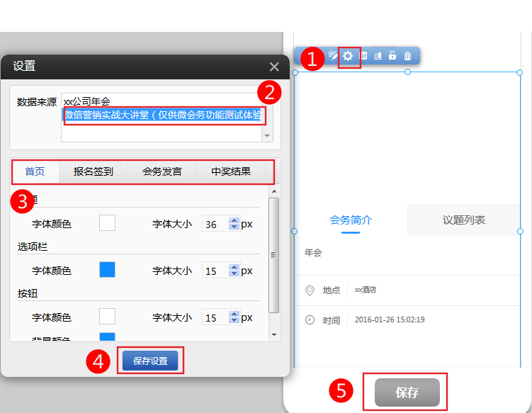
Task: Click the 保存设置 button
Action: click(150, 361)
